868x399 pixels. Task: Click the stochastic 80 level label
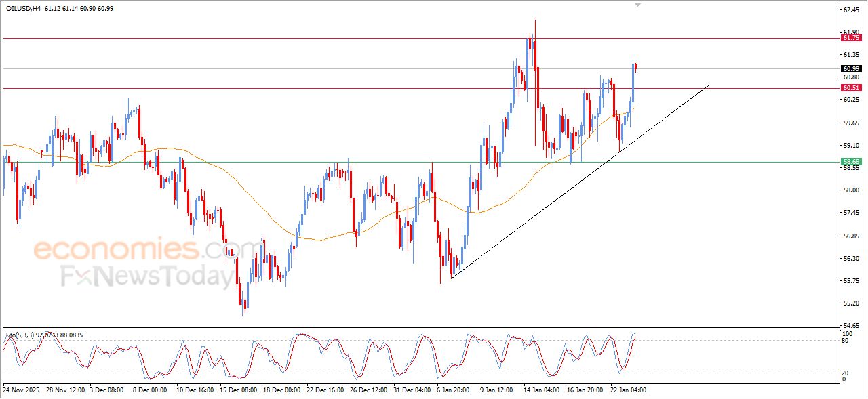point(848,341)
